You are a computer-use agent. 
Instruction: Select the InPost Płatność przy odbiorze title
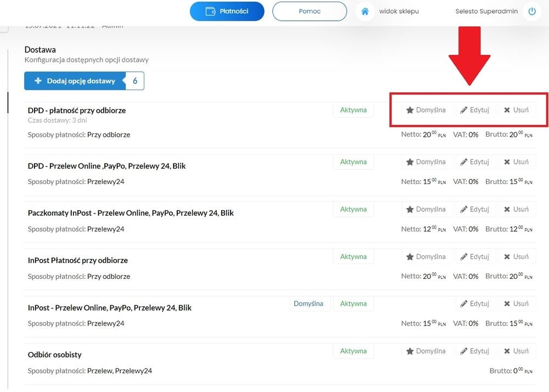(x=78, y=260)
